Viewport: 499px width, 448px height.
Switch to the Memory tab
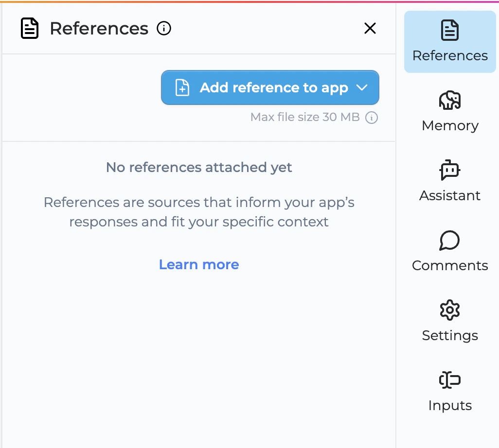click(449, 112)
